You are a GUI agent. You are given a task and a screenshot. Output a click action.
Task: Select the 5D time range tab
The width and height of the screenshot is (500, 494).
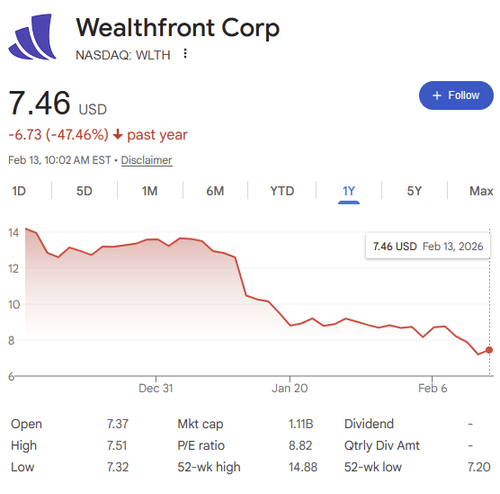(x=84, y=191)
